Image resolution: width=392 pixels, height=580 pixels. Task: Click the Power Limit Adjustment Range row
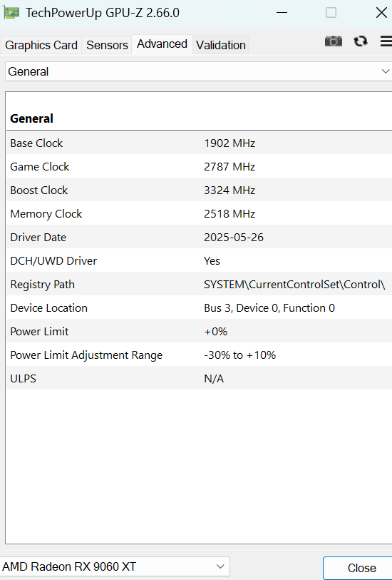click(199, 355)
